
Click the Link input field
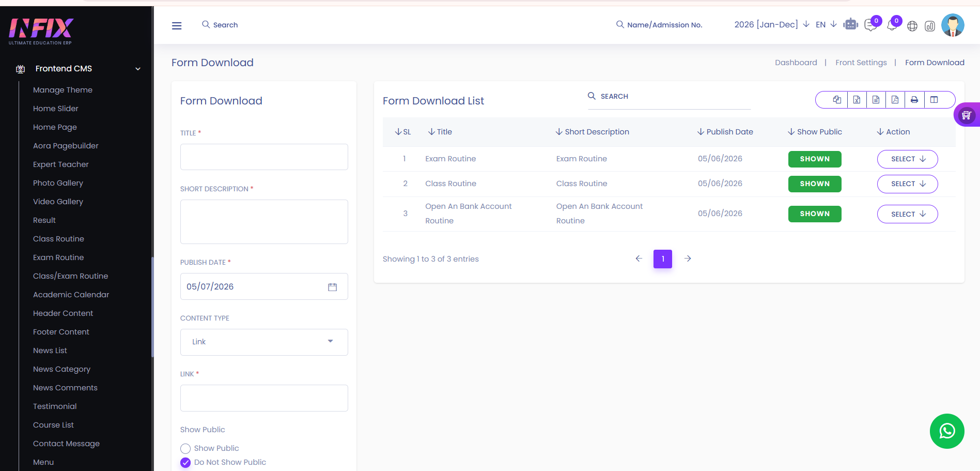(x=264, y=398)
